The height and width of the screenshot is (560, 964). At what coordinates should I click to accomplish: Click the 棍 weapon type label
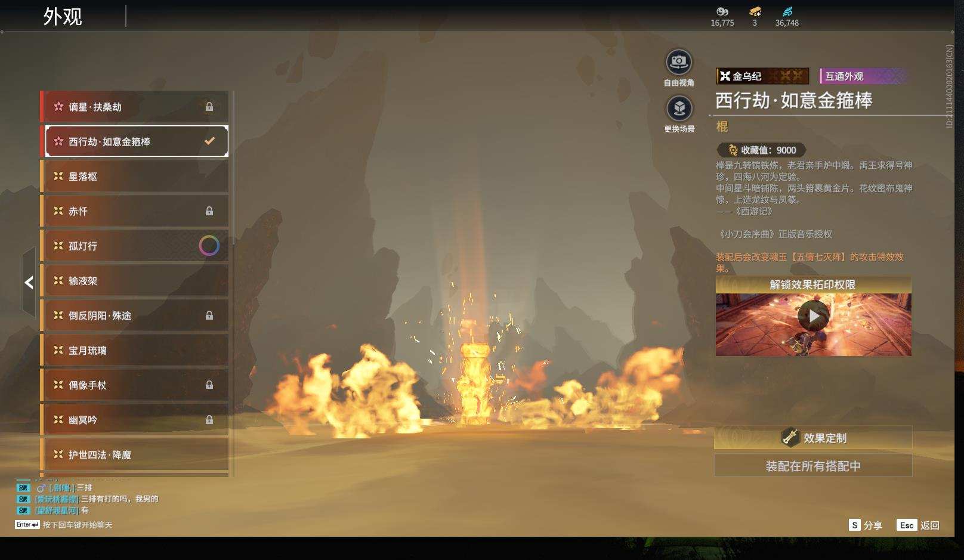722,126
